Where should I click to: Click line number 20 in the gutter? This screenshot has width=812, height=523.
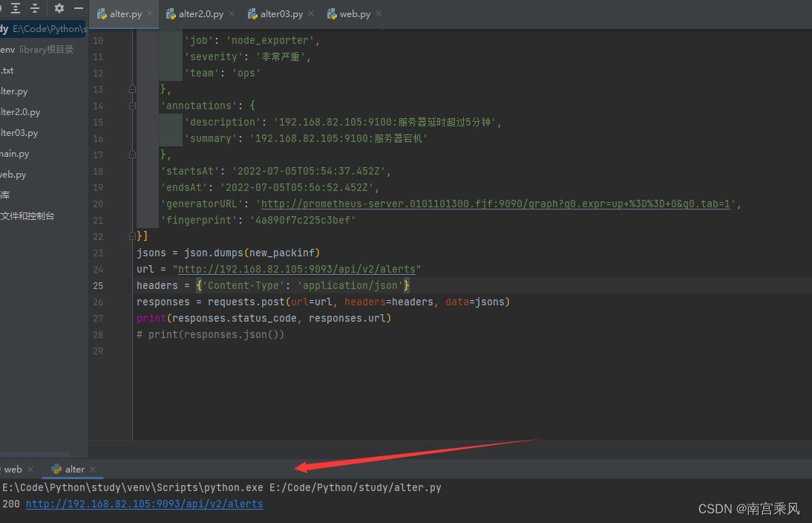tap(98, 204)
